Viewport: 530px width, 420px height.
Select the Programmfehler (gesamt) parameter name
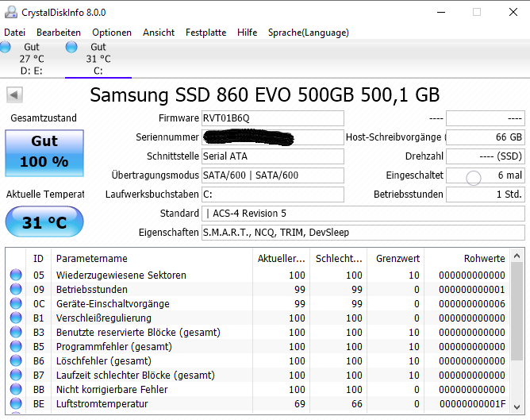click(114, 347)
